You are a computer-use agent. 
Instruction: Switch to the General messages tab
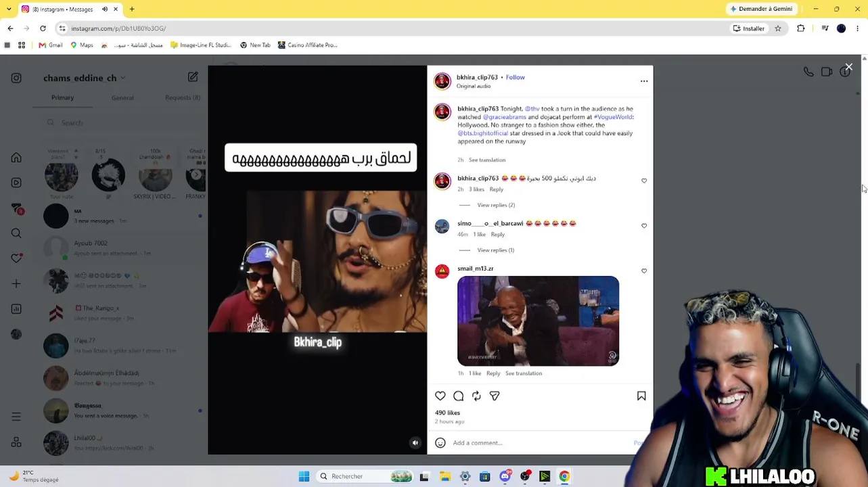(122, 97)
